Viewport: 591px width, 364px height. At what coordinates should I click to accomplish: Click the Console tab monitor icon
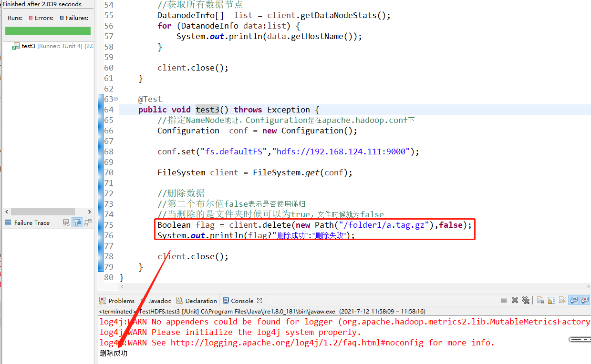coord(226,301)
